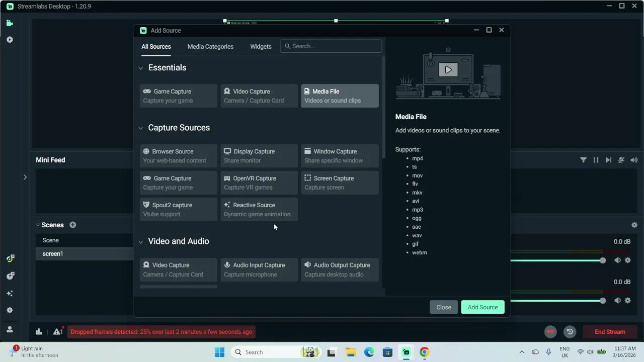This screenshot has width=644, height=362.
Task: Open the Windows Start menu
Action: [219, 352]
